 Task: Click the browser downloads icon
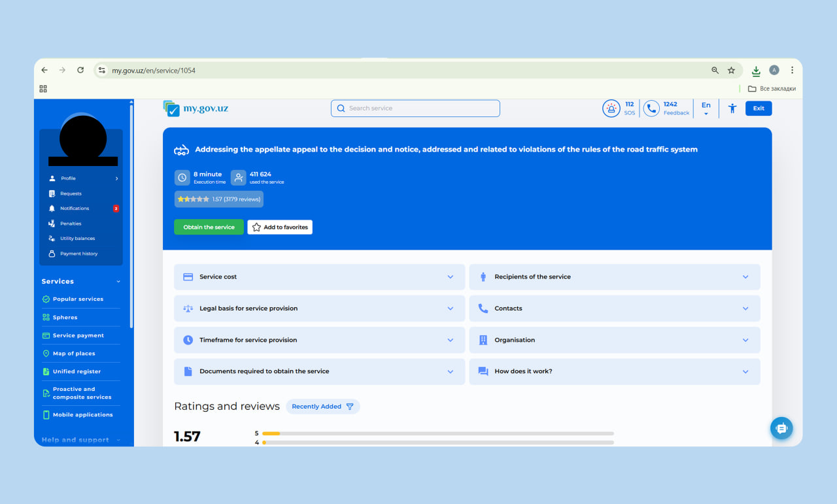pos(756,71)
